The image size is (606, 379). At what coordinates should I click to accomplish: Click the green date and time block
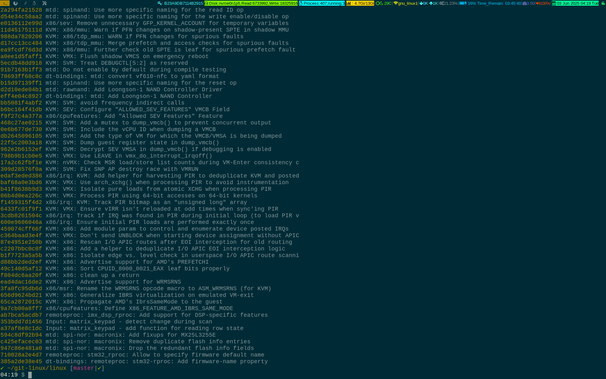tap(575, 3)
